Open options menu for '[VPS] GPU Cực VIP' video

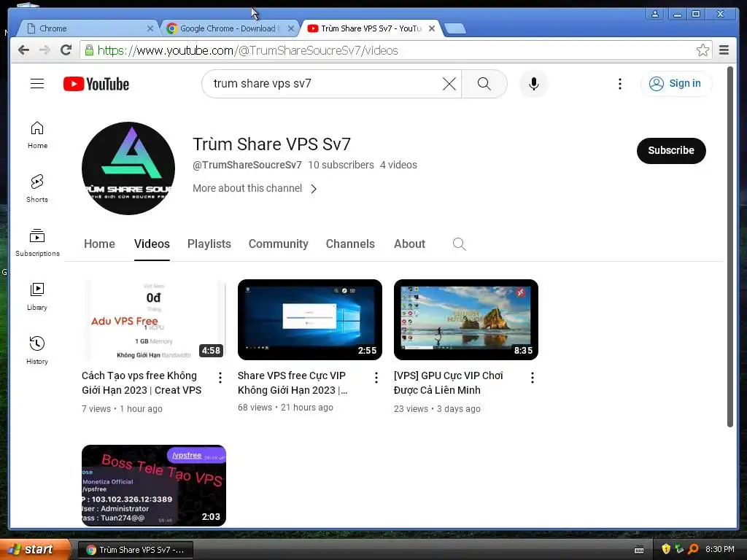(532, 378)
